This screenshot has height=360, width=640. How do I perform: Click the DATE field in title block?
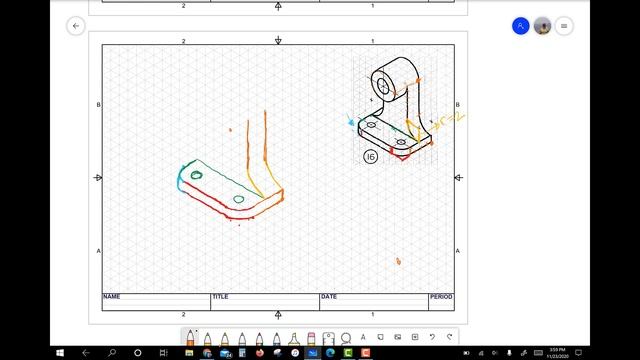tap(374, 302)
